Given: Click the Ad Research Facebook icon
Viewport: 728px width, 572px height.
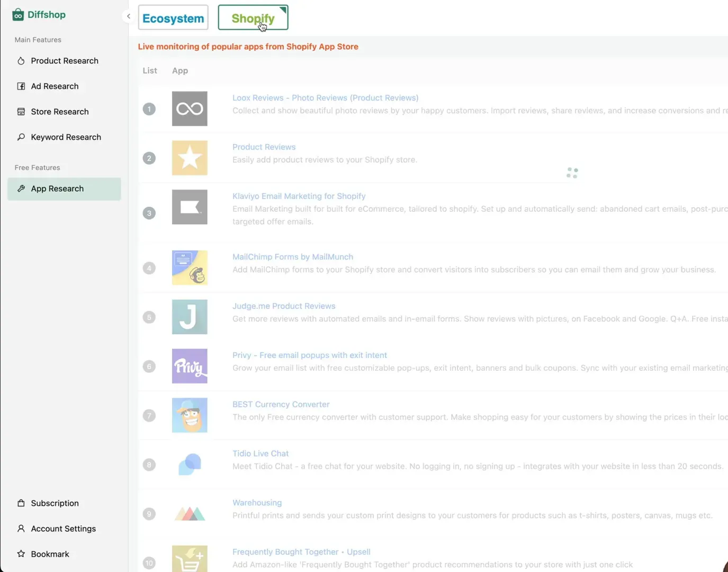Looking at the screenshot, I should pos(21,86).
